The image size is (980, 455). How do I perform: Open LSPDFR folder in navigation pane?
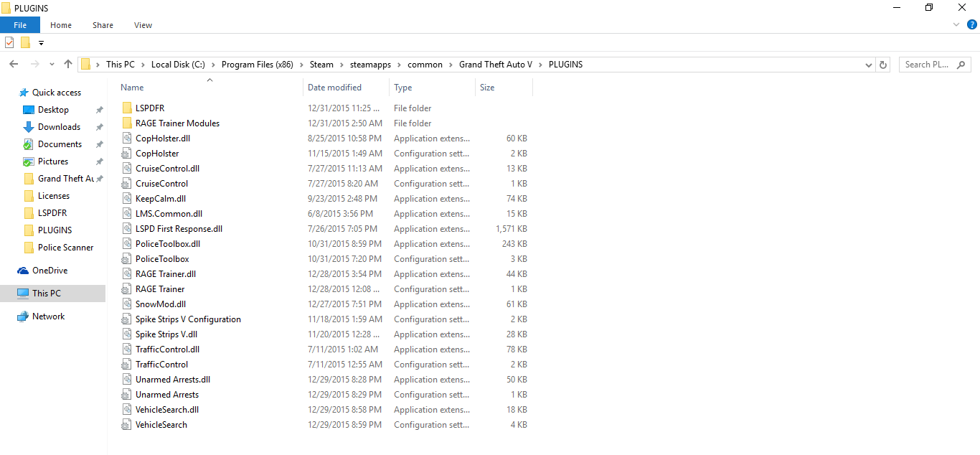52,213
